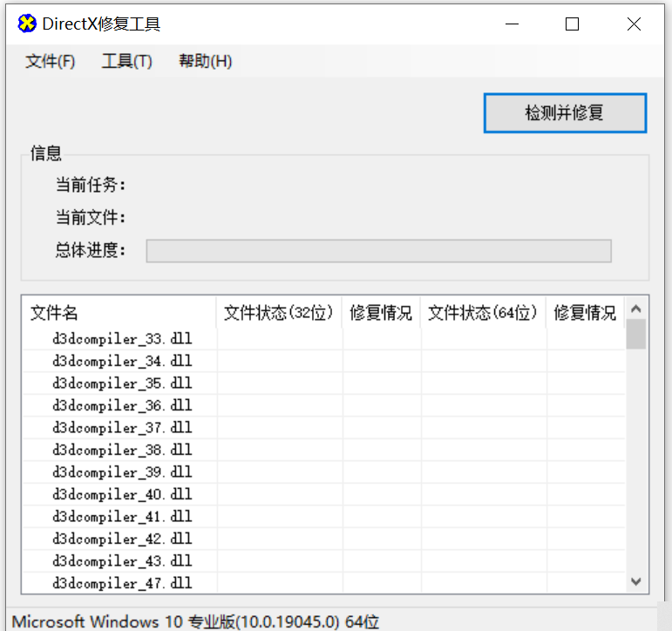This screenshot has height=631, width=672.
Task: Close the DirectX修复工具 window
Action: click(634, 24)
